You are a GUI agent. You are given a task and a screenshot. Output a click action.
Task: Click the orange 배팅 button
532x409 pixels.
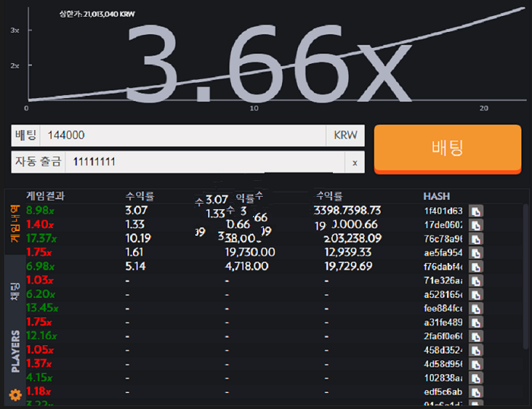[x=448, y=149]
